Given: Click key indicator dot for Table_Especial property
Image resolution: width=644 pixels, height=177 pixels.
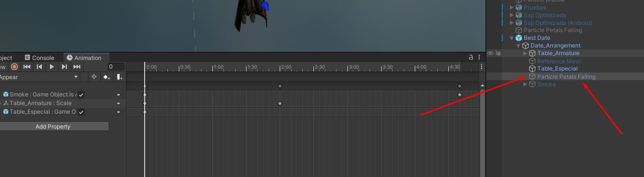Looking at the screenshot, I should click(118, 112).
